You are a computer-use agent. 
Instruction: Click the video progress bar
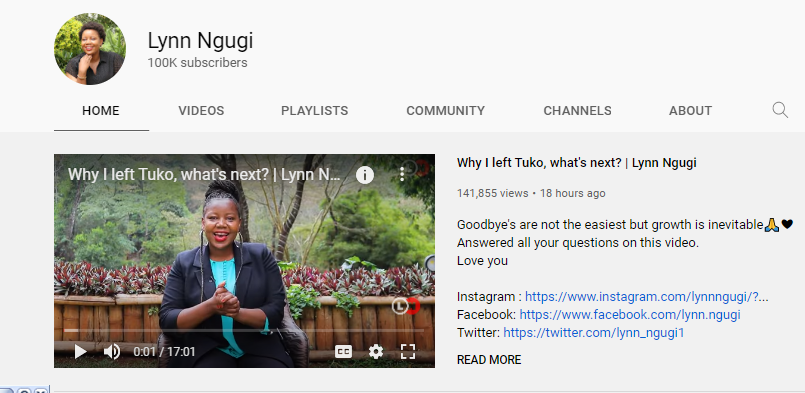244,330
